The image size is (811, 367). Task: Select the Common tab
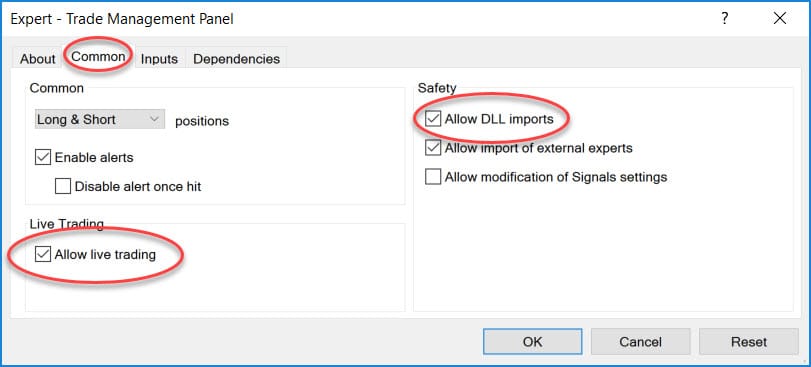click(x=98, y=56)
